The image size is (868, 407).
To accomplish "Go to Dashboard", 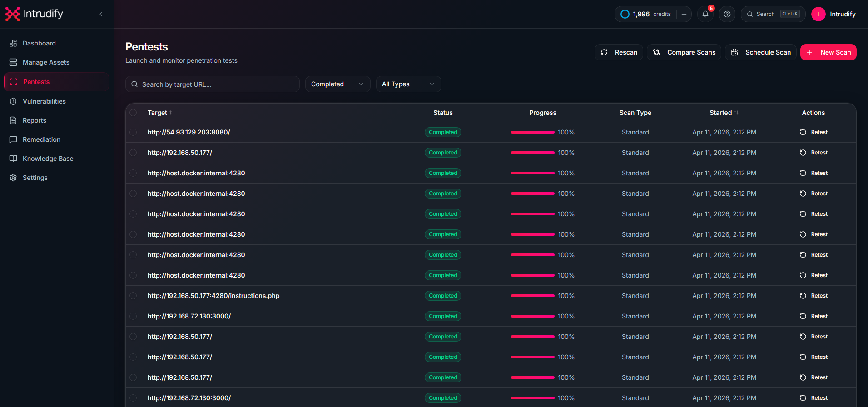I will tap(56, 43).
